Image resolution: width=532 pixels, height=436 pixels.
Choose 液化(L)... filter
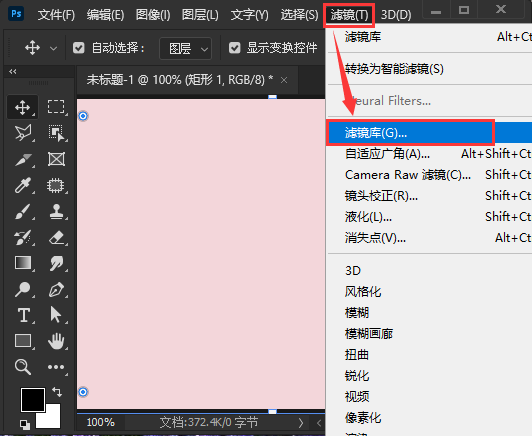click(x=429, y=217)
